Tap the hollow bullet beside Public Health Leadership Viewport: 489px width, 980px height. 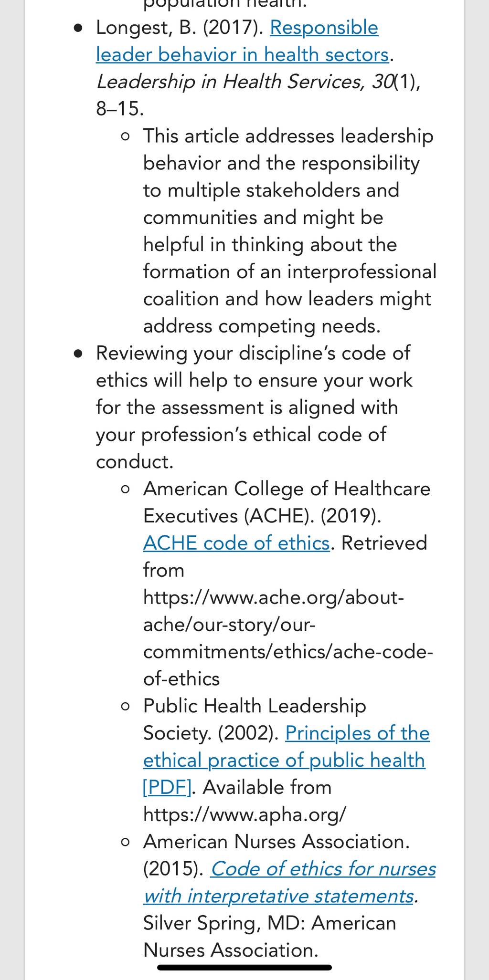(126, 707)
